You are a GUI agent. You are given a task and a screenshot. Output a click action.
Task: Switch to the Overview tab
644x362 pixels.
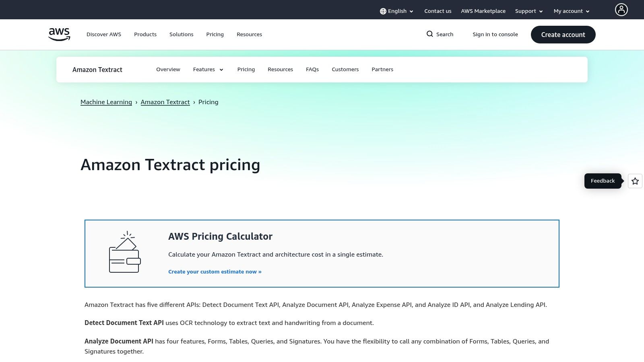tap(168, 69)
